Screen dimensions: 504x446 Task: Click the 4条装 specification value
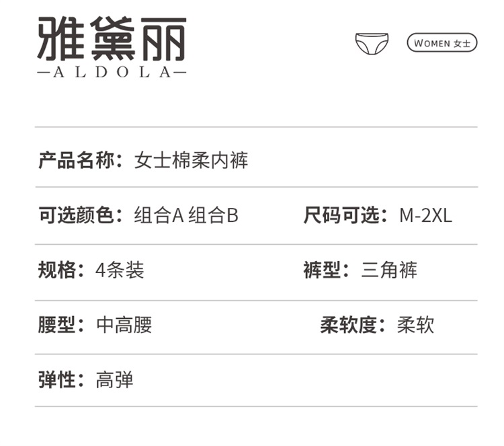point(120,270)
